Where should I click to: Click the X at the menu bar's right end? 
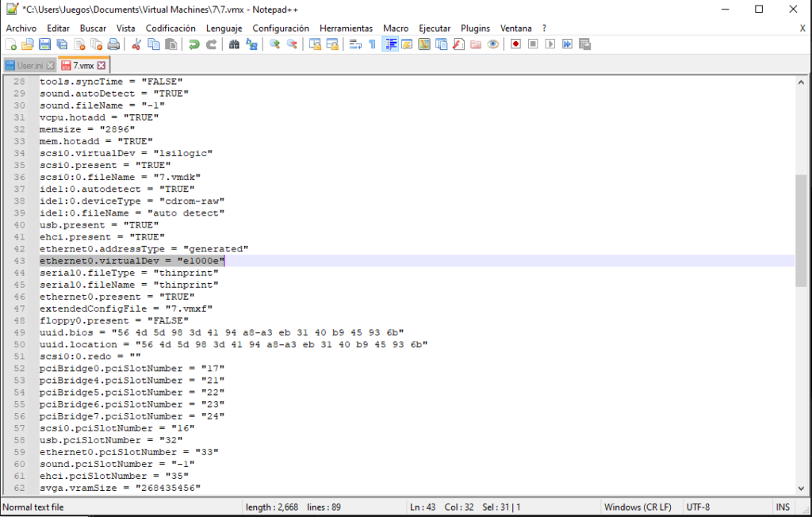pyautogui.click(x=802, y=29)
